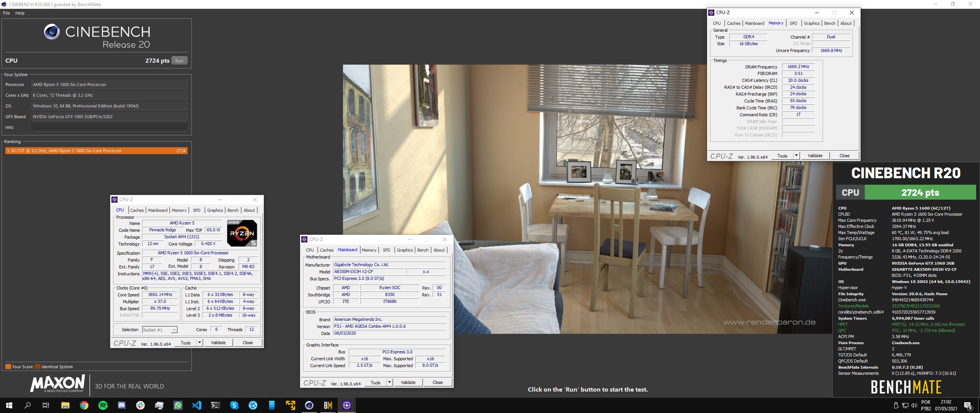Expand the Tools dropdown arrow in CPU-Z Mainboard window
This screenshot has height=413, width=980.
point(389,382)
